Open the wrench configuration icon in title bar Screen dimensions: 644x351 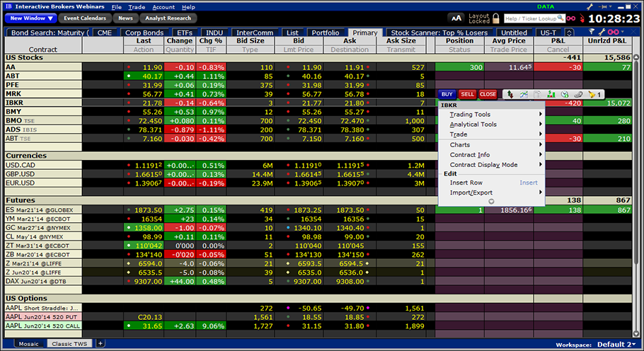(x=590, y=6)
